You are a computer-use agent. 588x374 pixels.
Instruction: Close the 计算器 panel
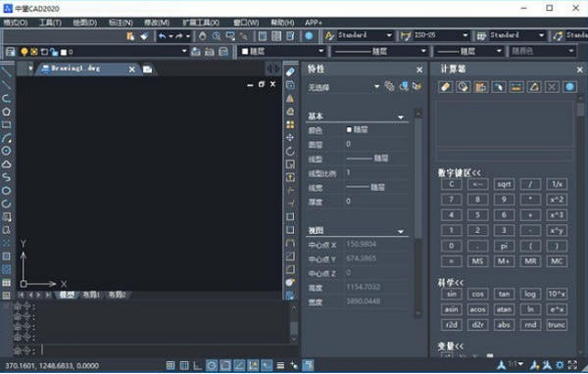[579, 70]
